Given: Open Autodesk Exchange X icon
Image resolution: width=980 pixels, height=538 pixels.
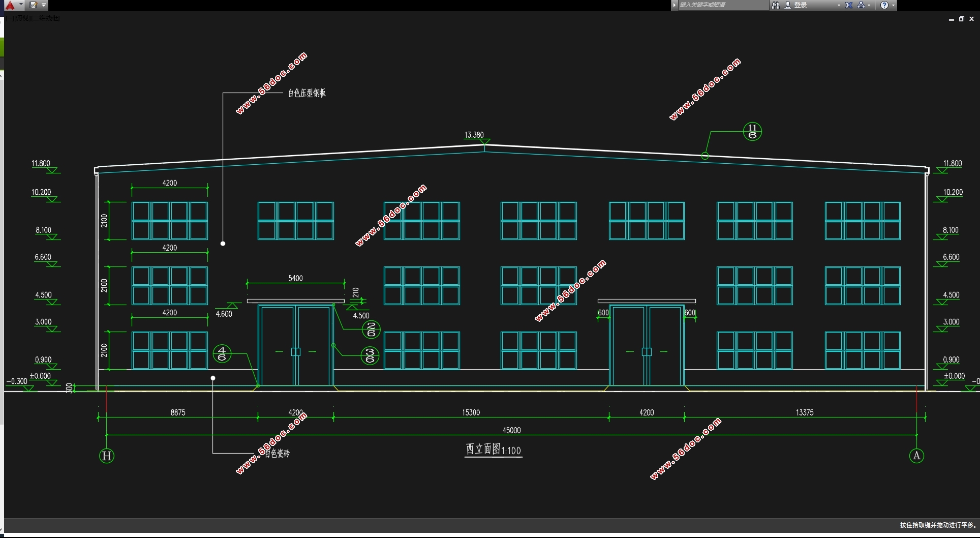Looking at the screenshot, I should pyautogui.click(x=849, y=5).
